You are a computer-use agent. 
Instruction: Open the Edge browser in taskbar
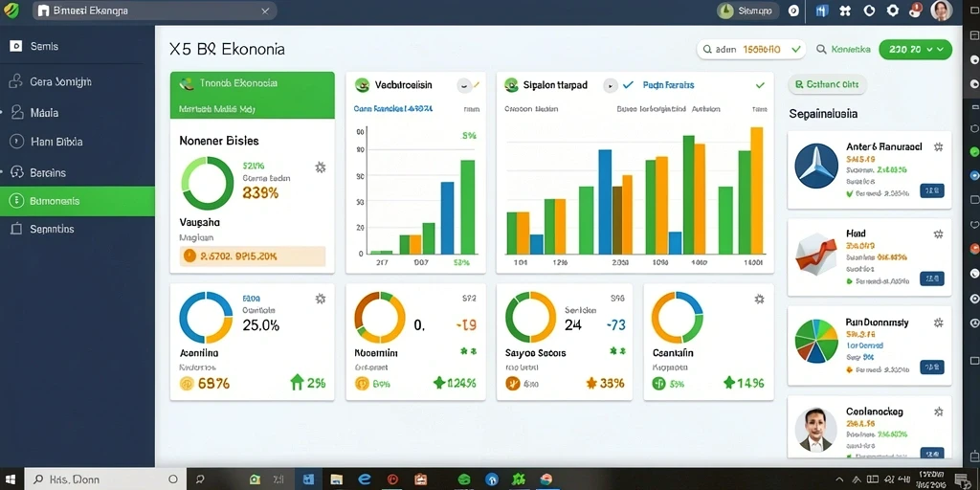point(365,479)
